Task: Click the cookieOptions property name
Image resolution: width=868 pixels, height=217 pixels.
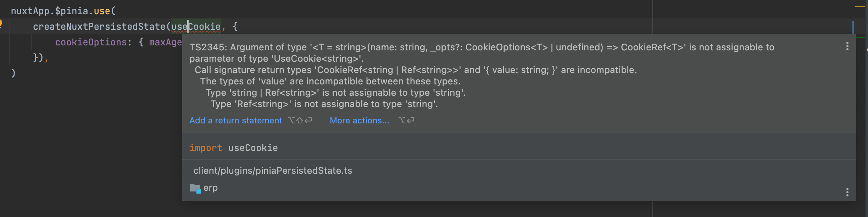Action: point(91,42)
